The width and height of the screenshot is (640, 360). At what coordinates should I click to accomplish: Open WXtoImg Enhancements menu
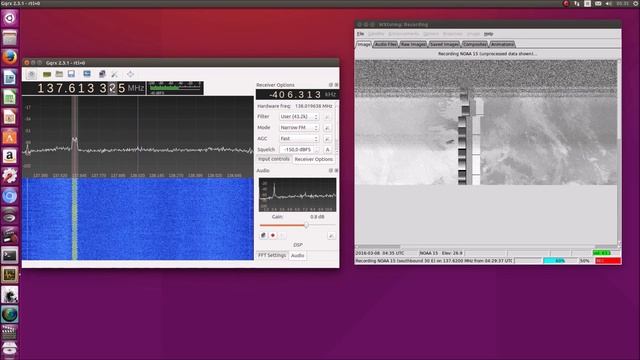pyautogui.click(x=404, y=34)
